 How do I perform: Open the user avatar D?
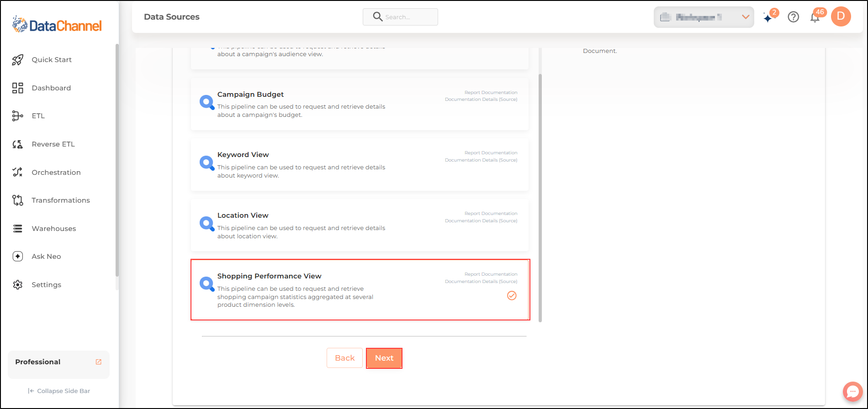point(841,17)
